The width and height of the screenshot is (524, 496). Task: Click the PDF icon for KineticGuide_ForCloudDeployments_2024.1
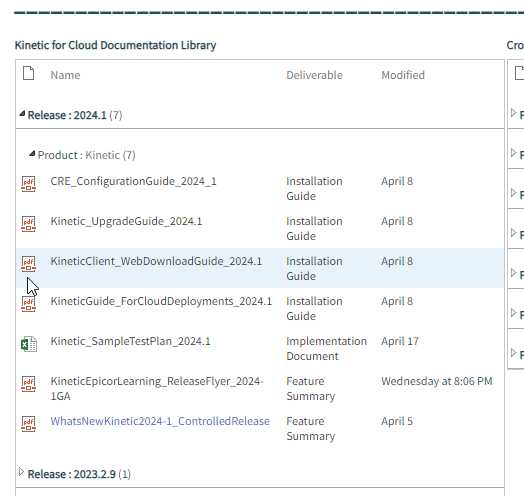28,304
